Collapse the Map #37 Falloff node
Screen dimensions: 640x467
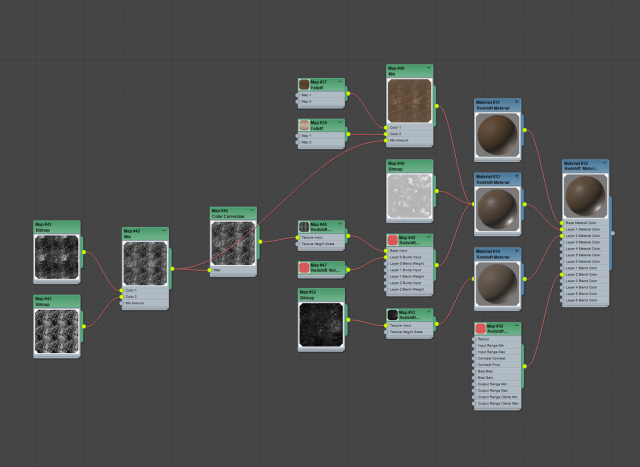tap(340, 82)
